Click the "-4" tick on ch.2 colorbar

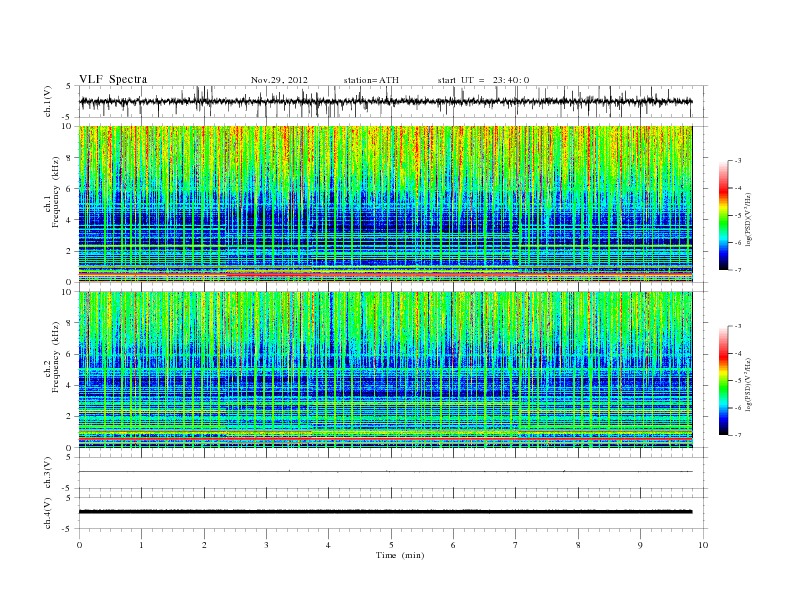(x=738, y=353)
